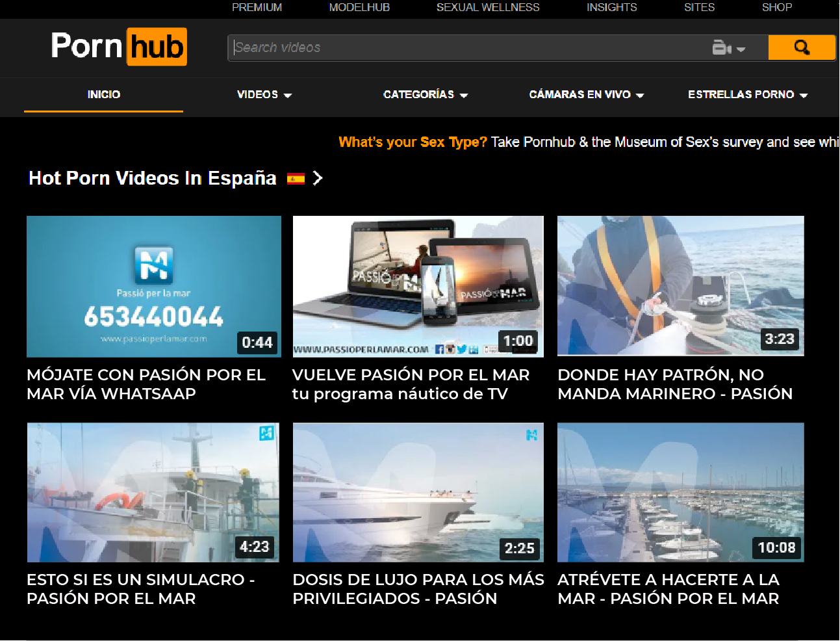Click the 3:23 duration badge
The height and width of the screenshot is (641, 840).
point(780,339)
